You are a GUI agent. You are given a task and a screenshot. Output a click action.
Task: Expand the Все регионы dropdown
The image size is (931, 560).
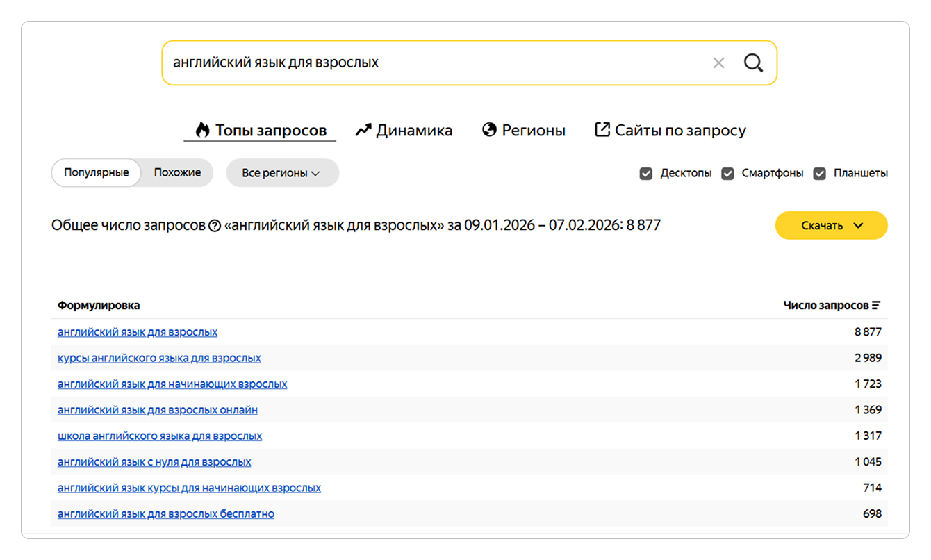[282, 173]
